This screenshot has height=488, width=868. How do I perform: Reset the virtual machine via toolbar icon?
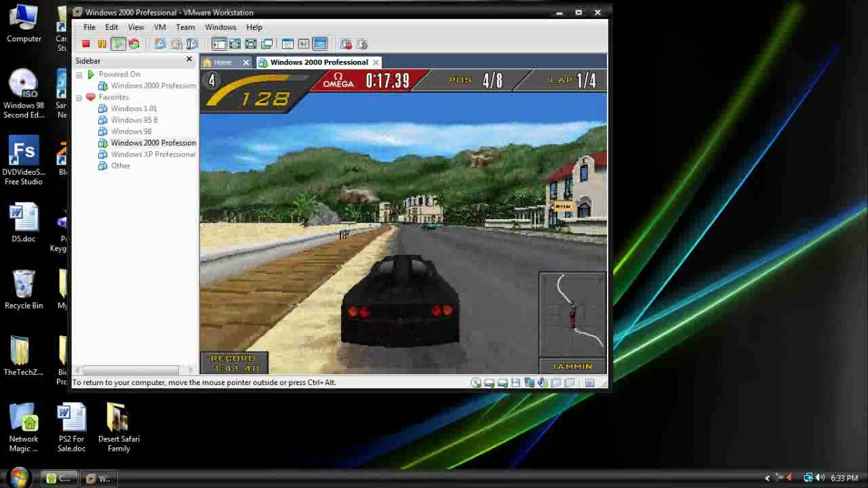click(x=134, y=44)
